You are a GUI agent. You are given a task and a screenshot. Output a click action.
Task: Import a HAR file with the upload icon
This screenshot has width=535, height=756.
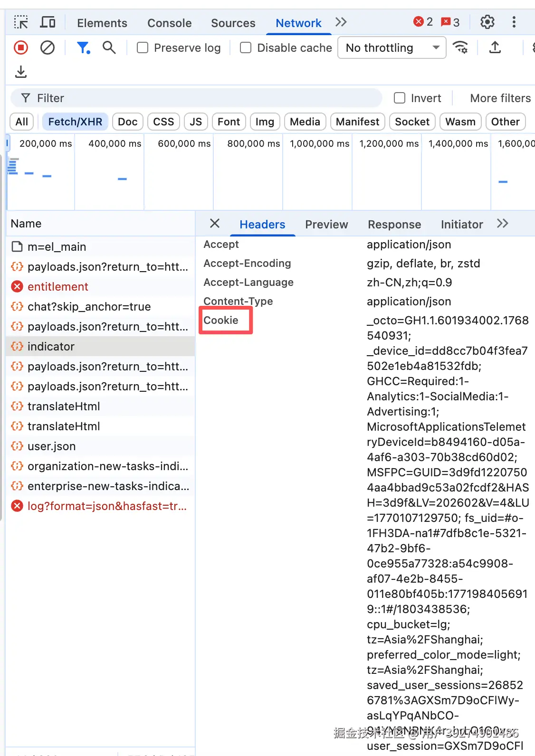[x=495, y=47]
